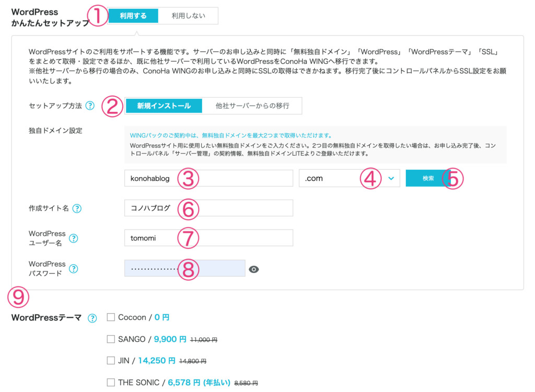Check the Cocoon theme checkbox

(x=111, y=317)
